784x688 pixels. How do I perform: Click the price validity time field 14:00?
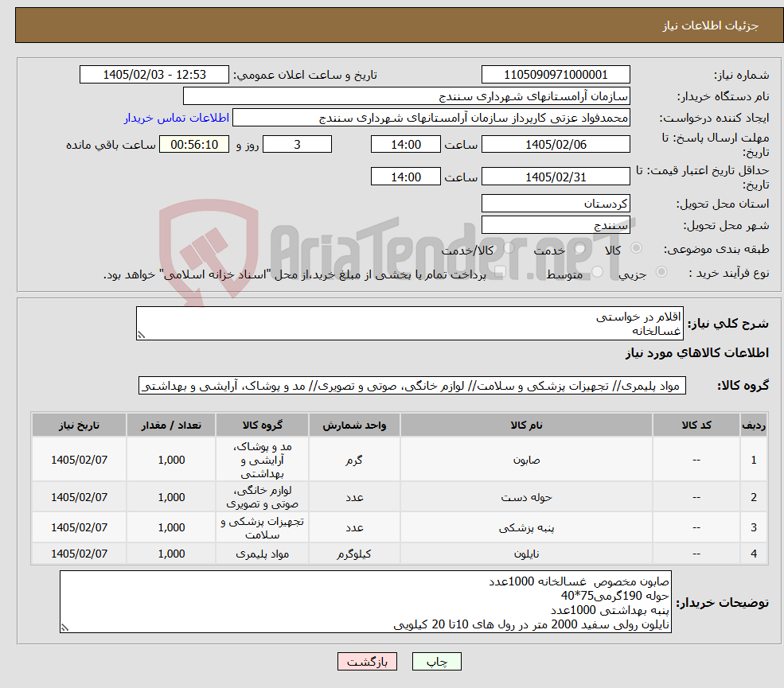[405, 177]
